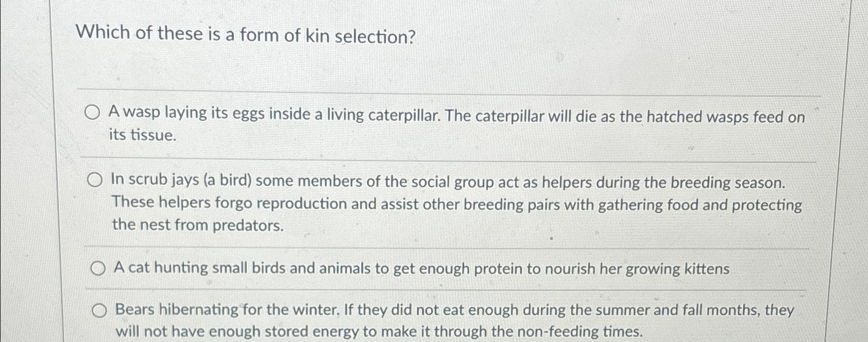Click the radio button beside the first answer
This screenshot has height=342, width=868.
[x=93, y=112]
